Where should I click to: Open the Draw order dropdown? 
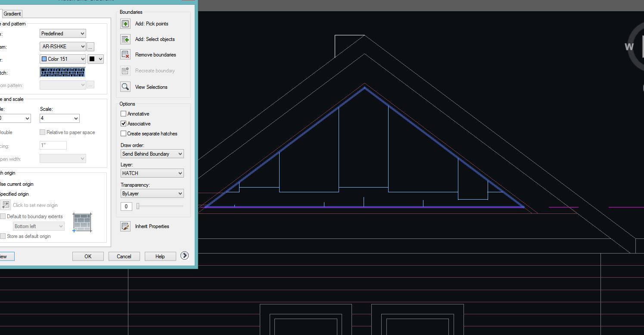pos(152,154)
